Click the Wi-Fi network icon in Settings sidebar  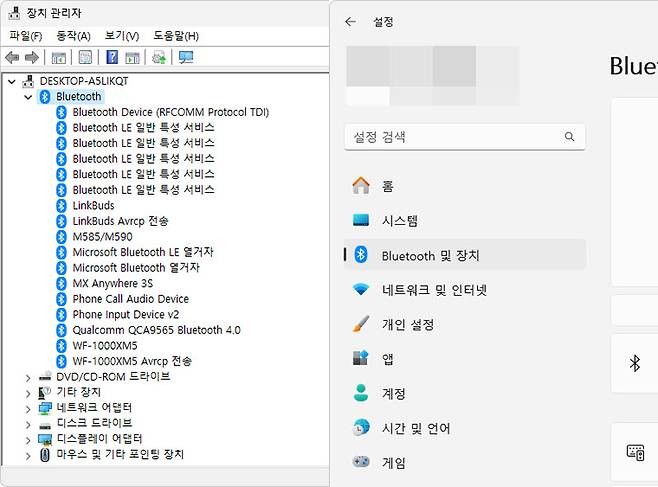361,289
